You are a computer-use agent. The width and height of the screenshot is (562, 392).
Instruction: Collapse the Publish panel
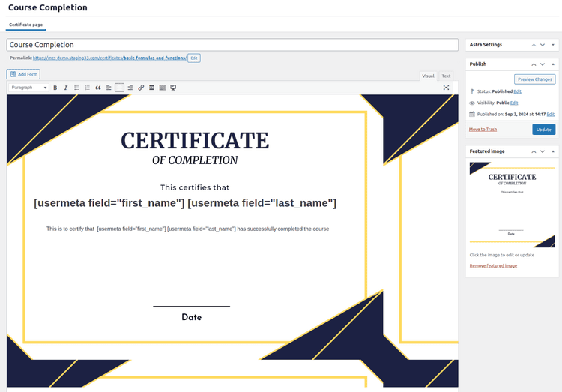coord(554,64)
